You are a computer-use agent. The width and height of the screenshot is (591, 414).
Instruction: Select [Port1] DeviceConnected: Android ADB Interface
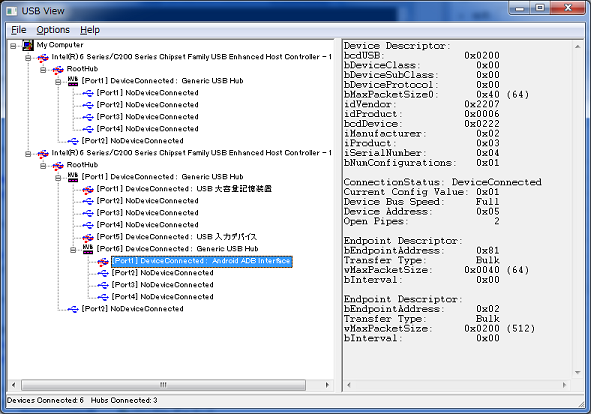pos(202,261)
